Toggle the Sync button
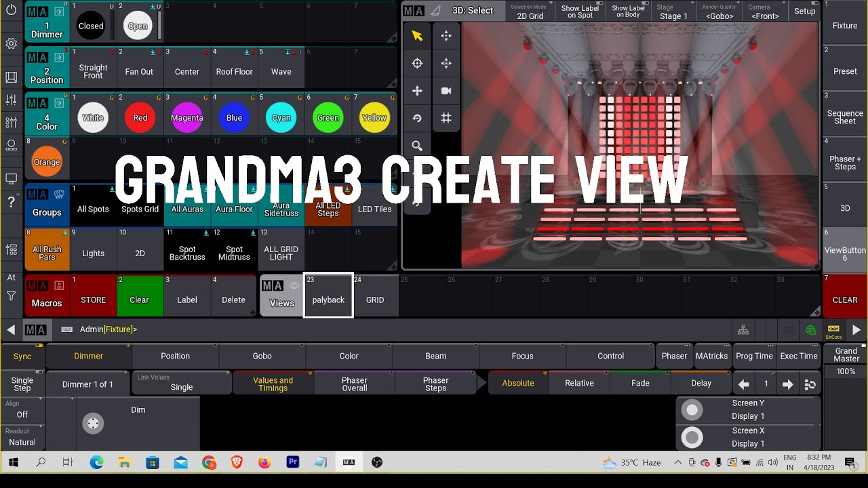The image size is (868, 488). pos(22,356)
